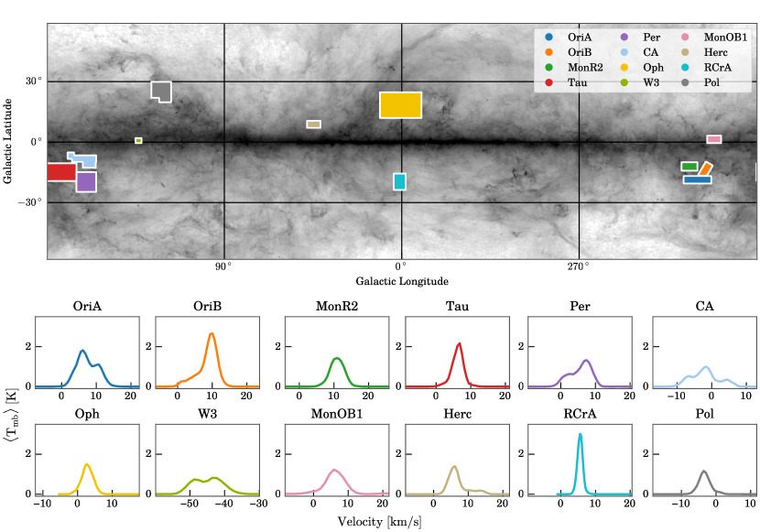Click the olive W3 legend dot
760x532 pixels.
pyautogui.click(x=624, y=82)
